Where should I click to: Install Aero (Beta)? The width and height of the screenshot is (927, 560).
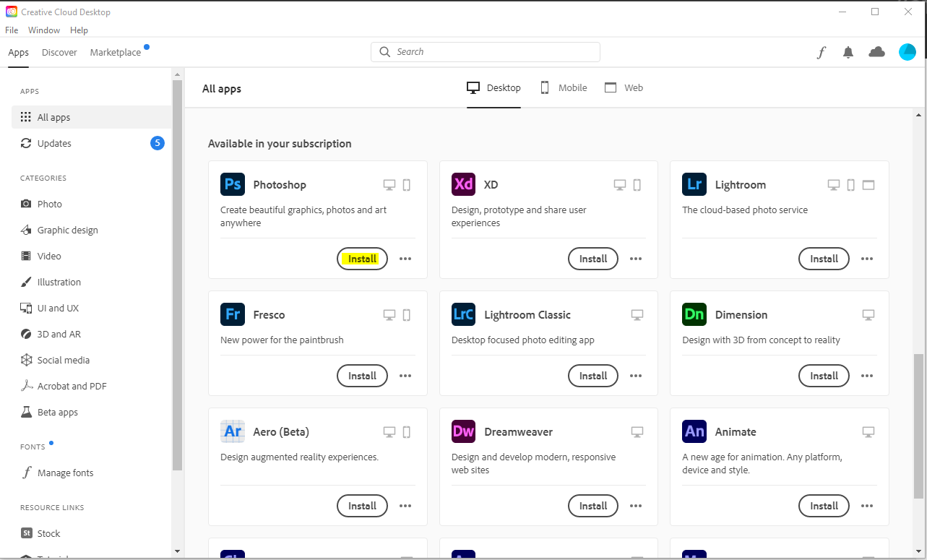[x=362, y=506]
